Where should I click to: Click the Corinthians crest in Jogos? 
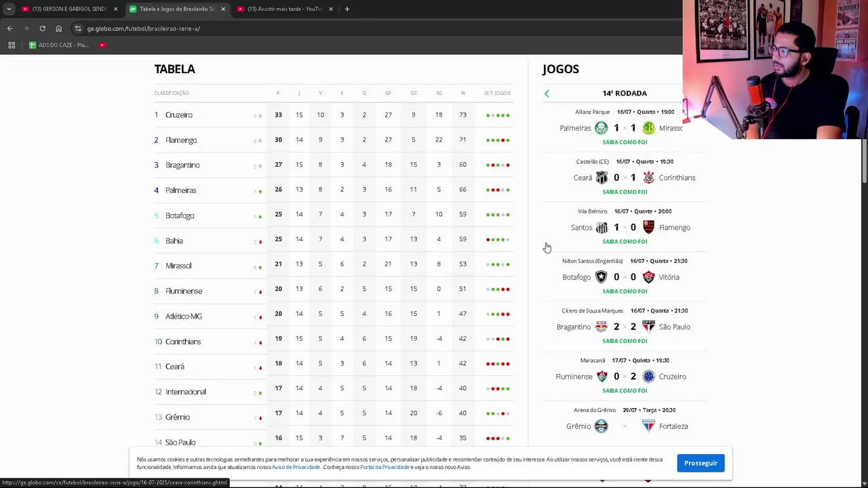click(648, 178)
